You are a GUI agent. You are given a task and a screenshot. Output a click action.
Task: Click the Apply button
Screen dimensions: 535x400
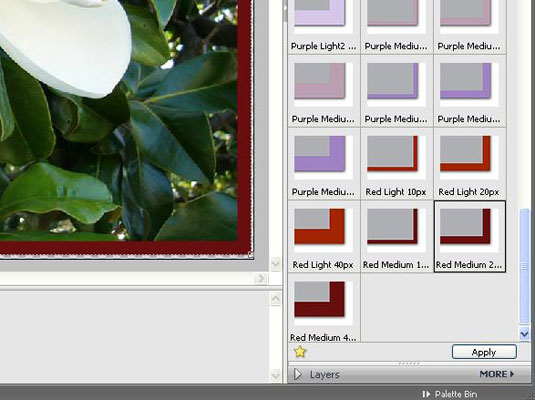484,352
